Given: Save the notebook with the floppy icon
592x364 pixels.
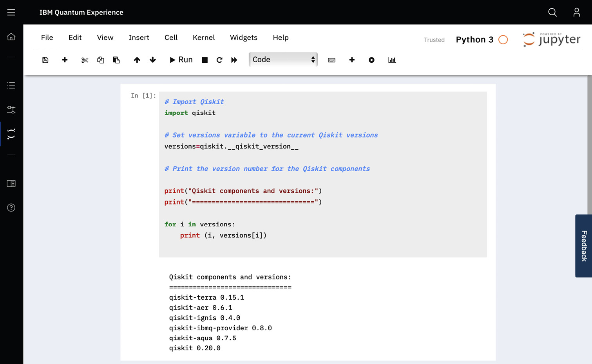Looking at the screenshot, I should tap(45, 60).
